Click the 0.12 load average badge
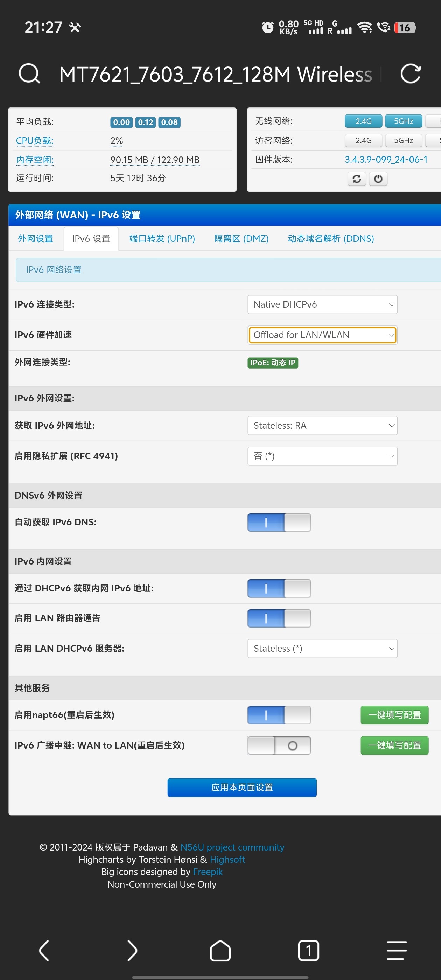Image resolution: width=441 pixels, height=980 pixels. coord(145,122)
